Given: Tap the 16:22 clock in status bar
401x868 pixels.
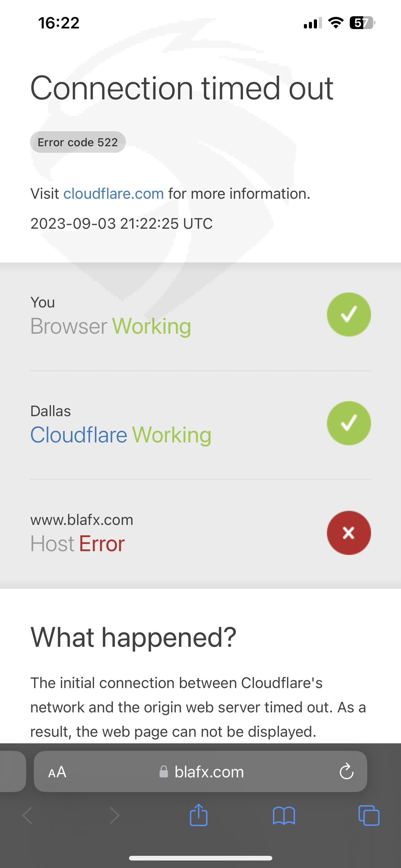Looking at the screenshot, I should (x=59, y=23).
